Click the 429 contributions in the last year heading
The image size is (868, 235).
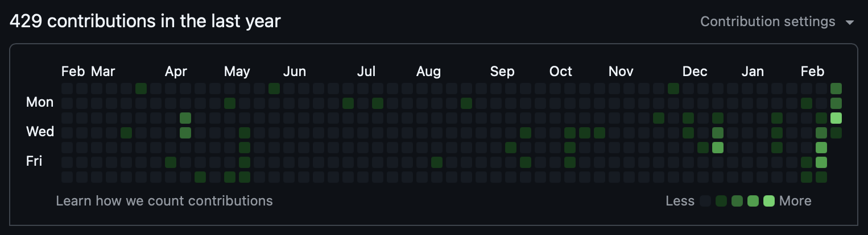pyautogui.click(x=146, y=22)
